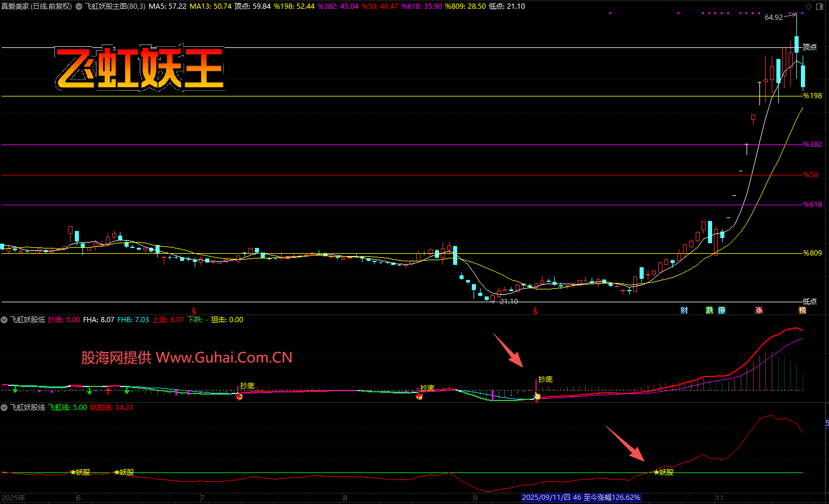Click the Www.Guhai.Com.CN watermark link
The width and height of the screenshot is (829, 504).
point(223,357)
